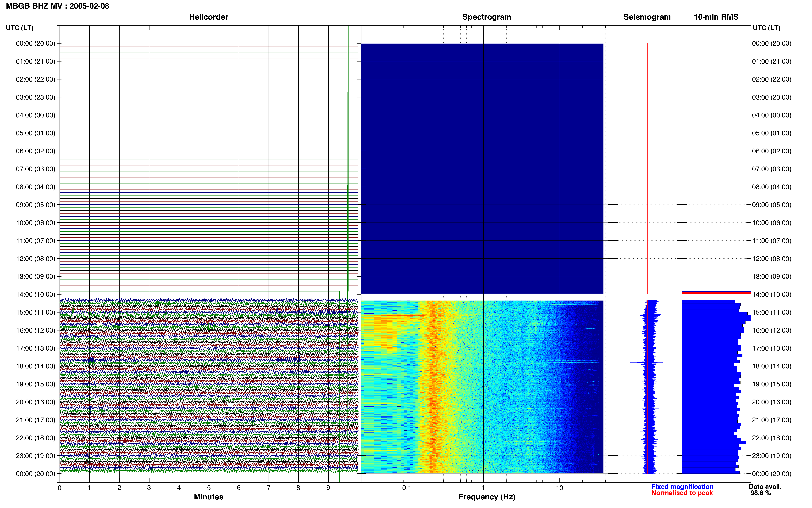Viewport: 812px width, 508px height.
Task: Click the 'Data avail.' label
Action: pyautogui.click(x=765, y=487)
